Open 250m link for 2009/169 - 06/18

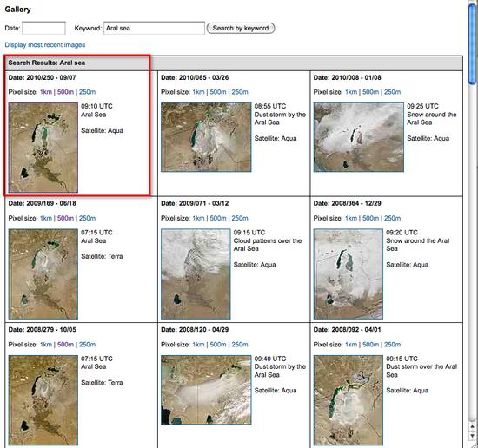coord(87,218)
